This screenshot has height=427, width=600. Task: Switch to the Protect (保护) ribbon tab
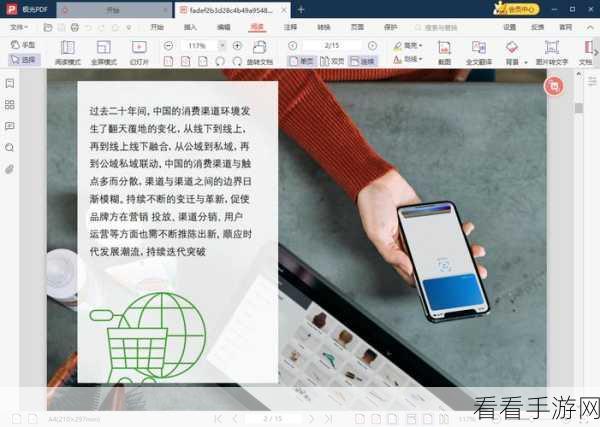390,28
